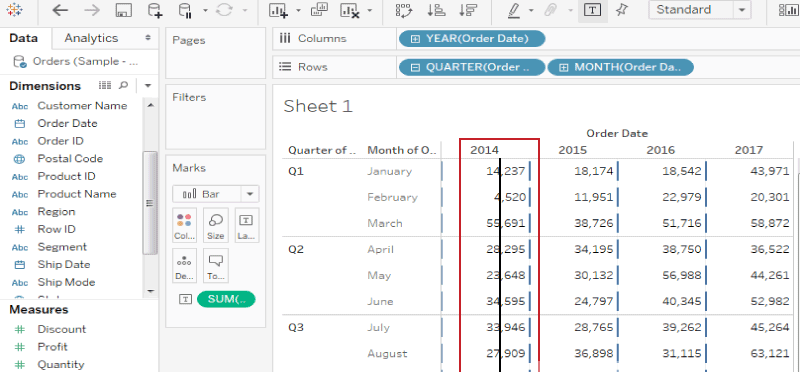Open the Color marks card
The height and width of the screenshot is (372, 800).
184,225
